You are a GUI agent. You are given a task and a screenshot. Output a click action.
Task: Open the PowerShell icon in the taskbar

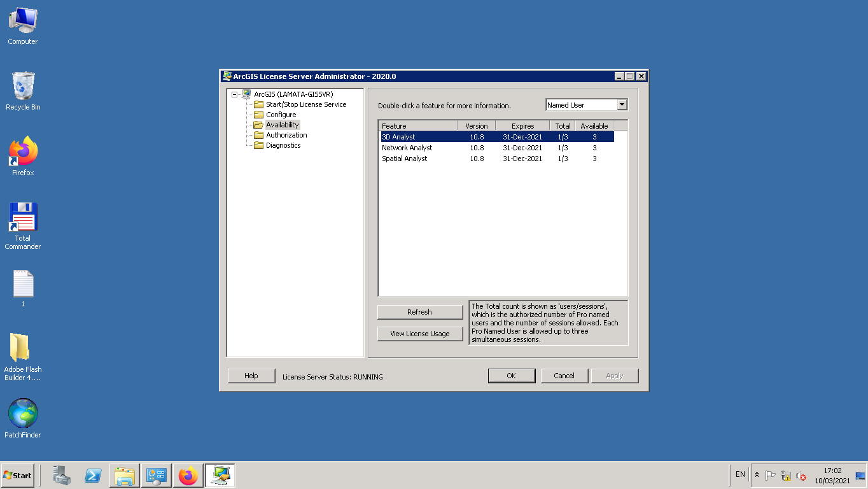(94, 476)
